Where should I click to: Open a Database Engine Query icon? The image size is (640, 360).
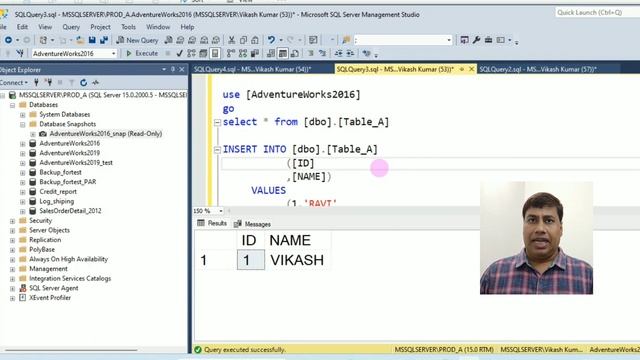coord(169,40)
